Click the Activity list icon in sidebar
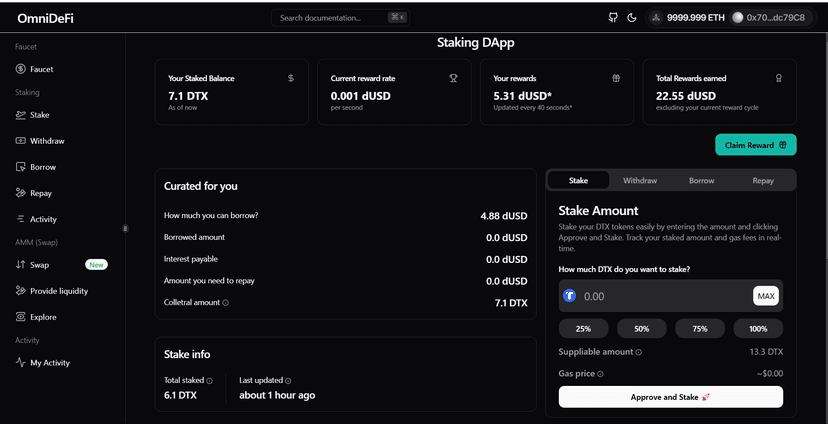Screen dimensions: 828x424 21,219
